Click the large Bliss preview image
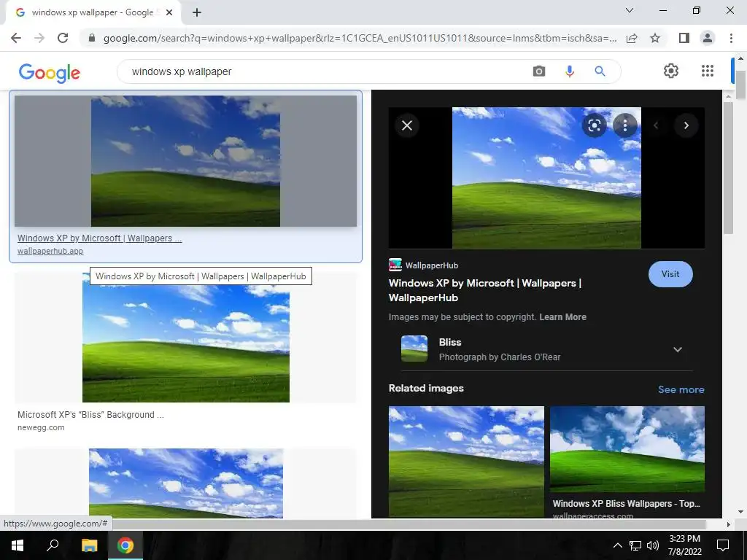 point(546,178)
